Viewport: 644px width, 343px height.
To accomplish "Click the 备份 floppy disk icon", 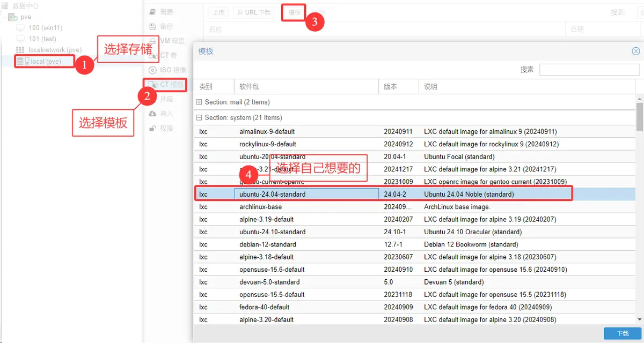I will point(153,26).
